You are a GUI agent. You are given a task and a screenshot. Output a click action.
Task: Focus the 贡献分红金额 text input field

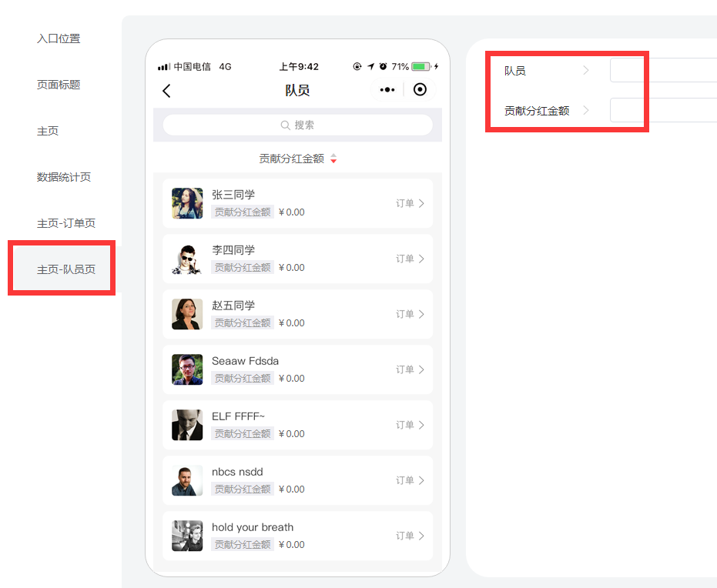664,109
